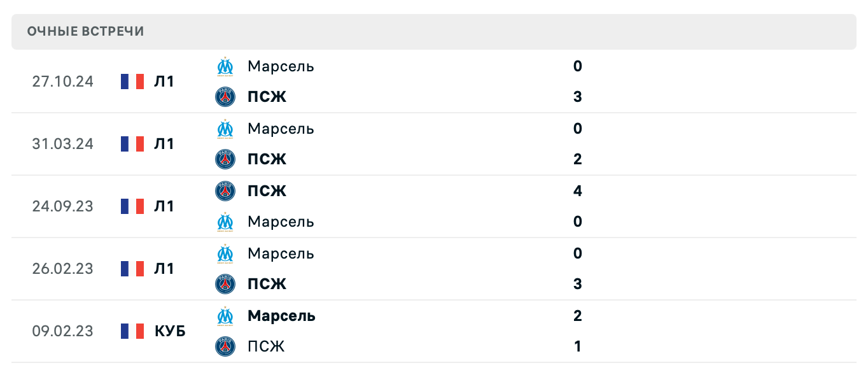
Task: Click Marseille logo in 24.09.23 match
Action: coord(225,222)
